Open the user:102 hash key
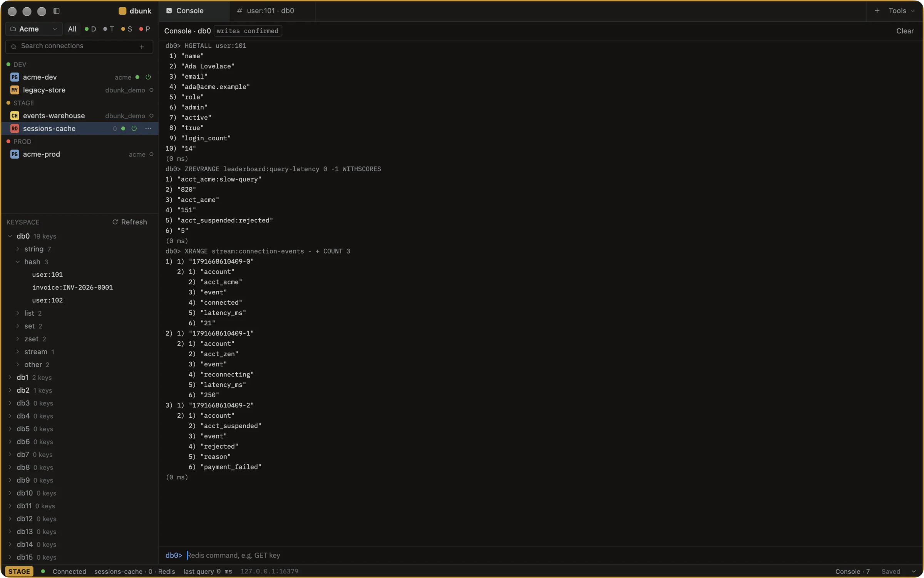 [x=47, y=300]
